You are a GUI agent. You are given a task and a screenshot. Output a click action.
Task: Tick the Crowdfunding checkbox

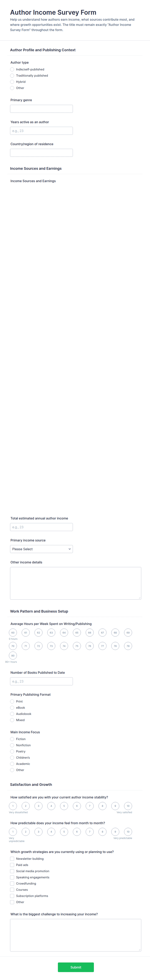[12, 883]
